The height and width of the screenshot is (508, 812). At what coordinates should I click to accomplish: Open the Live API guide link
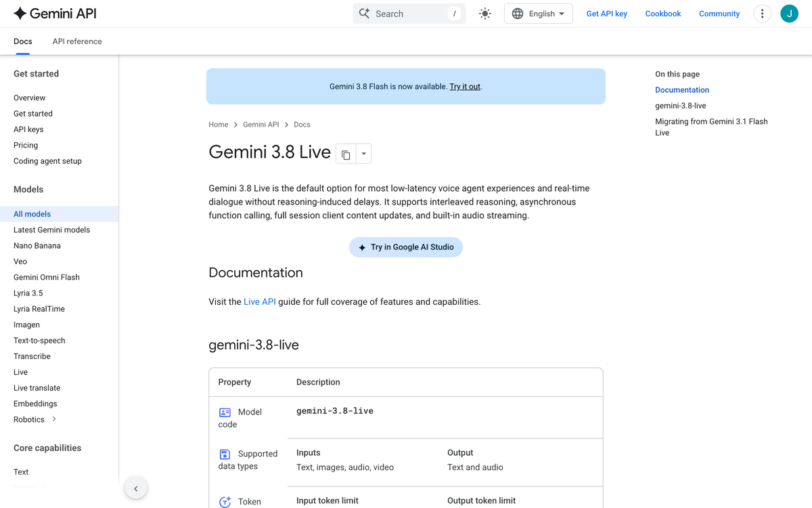pos(260,302)
